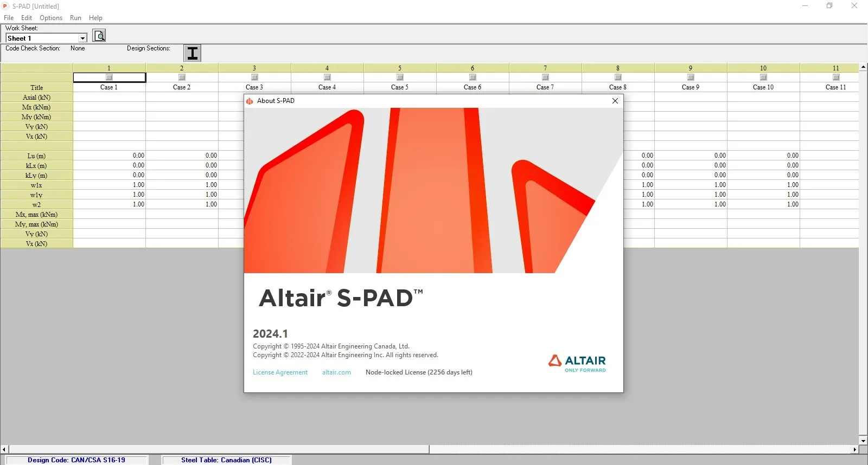The image size is (868, 465).
Task: Toggle checkbox for column 9
Action: click(x=691, y=77)
